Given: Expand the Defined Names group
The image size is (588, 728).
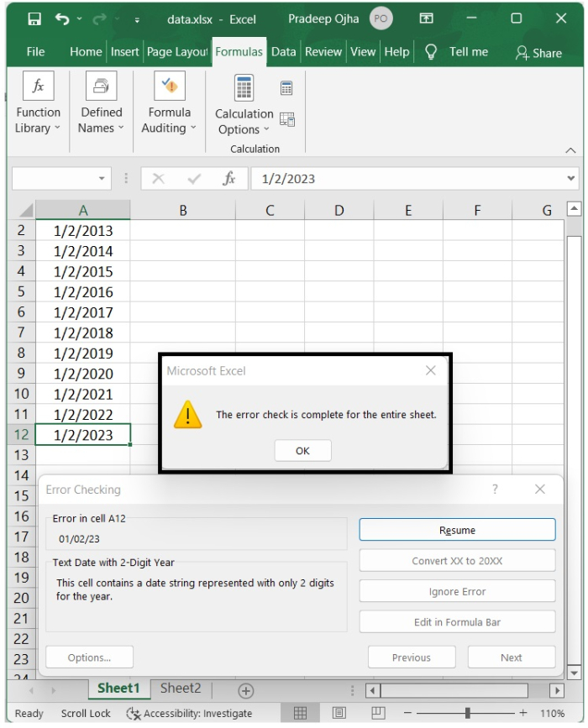Looking at the screenshot, I should coord(102,103).
